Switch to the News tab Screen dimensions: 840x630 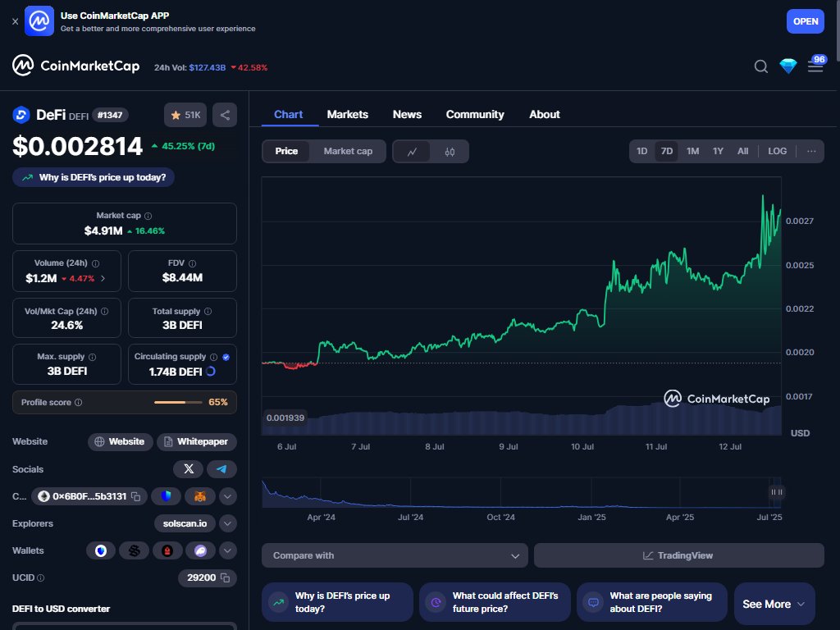407,114
